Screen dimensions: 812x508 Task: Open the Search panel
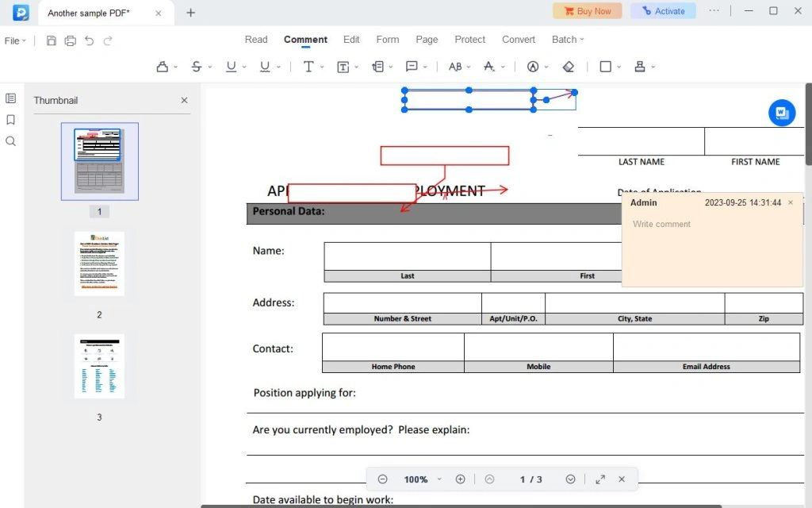10,141
